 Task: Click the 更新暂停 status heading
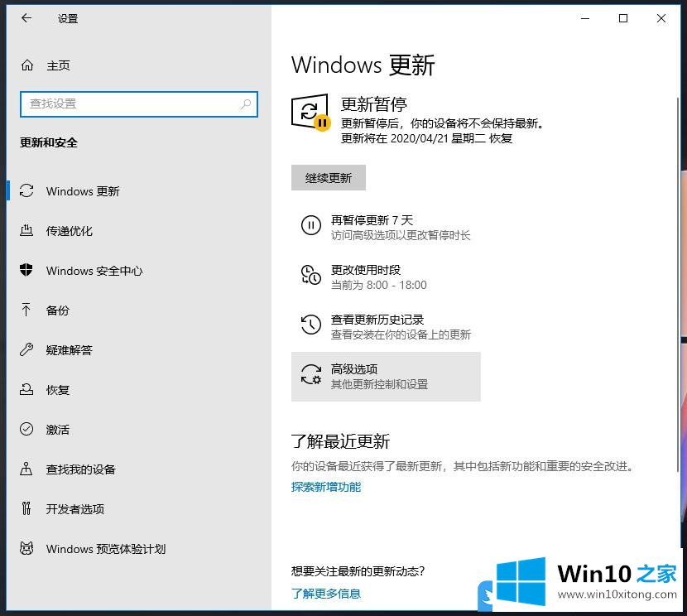click(374, 104)
